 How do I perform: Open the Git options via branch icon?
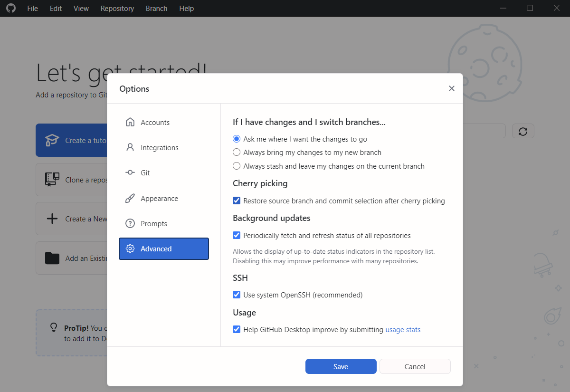tap(130, 172)
